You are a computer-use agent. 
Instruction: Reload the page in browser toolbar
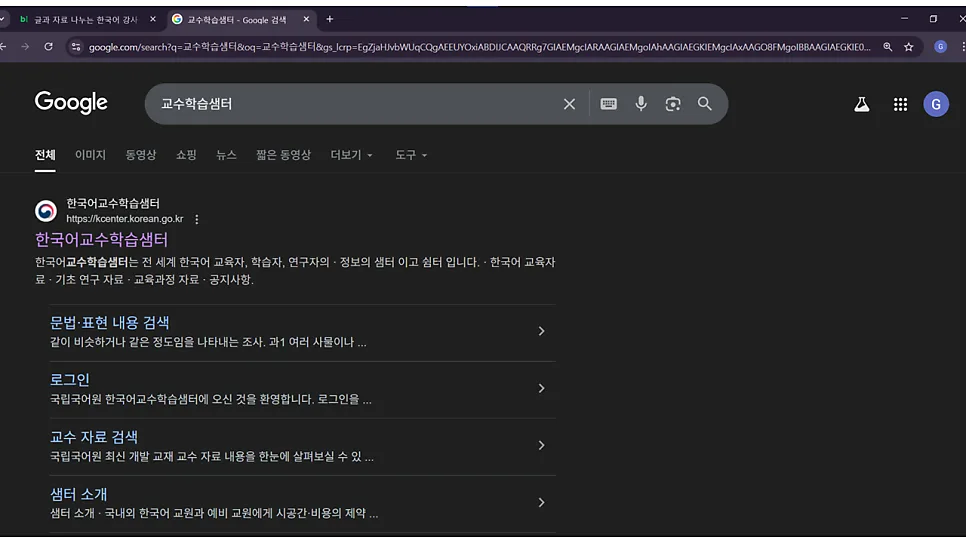(48, 47)
